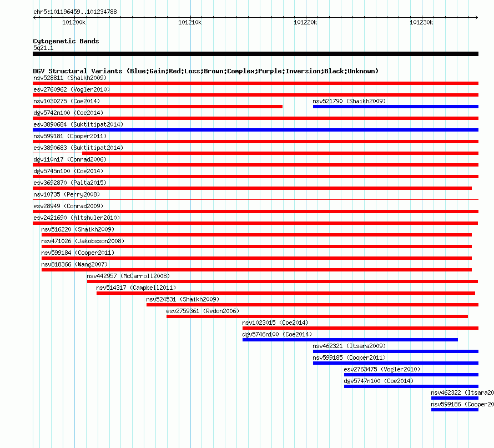Click the red bar for nsv442957
Viewport: 494px width, 448px height.
point(283,281)
